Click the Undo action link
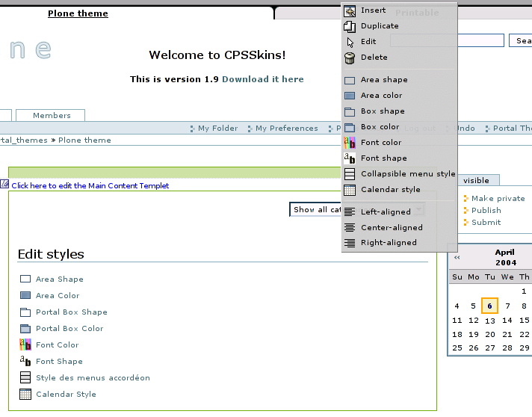Screen dimensions: 532x417 464,129
